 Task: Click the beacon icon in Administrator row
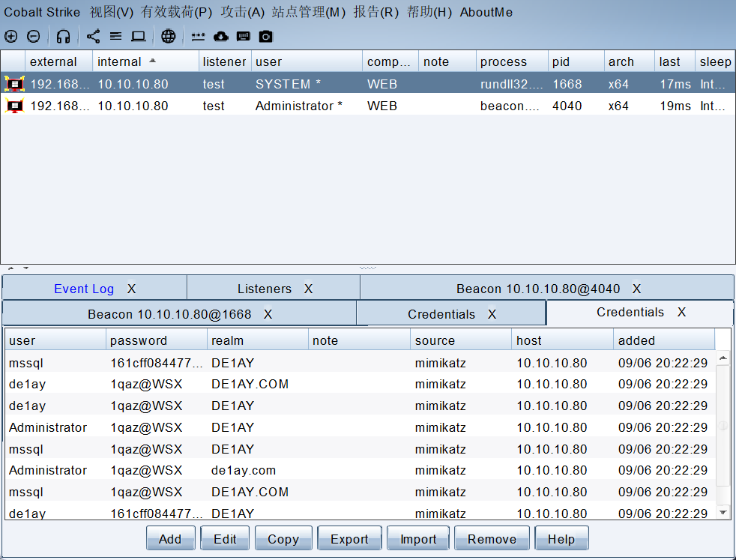(14, 106)
